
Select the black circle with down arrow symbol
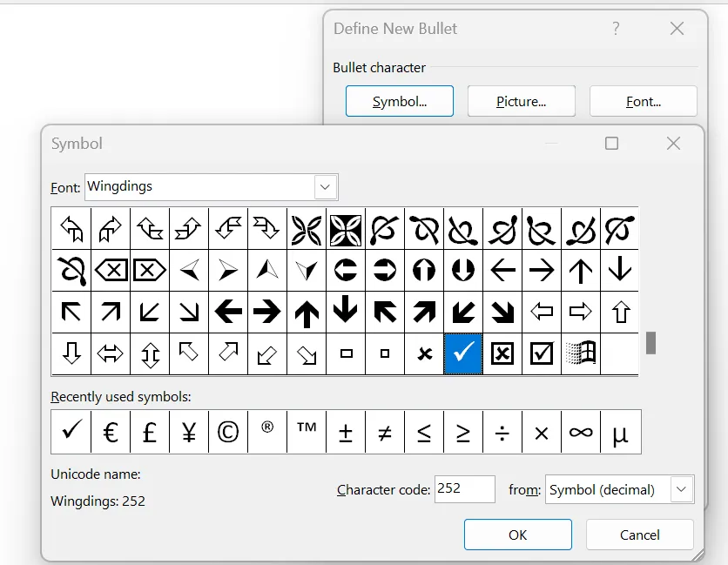click(463, 270)
